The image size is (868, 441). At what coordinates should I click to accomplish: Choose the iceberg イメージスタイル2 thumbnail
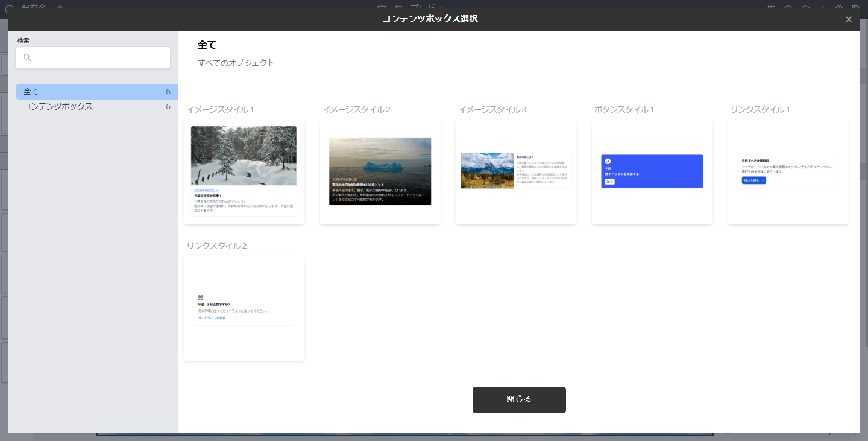pos(380,171)
